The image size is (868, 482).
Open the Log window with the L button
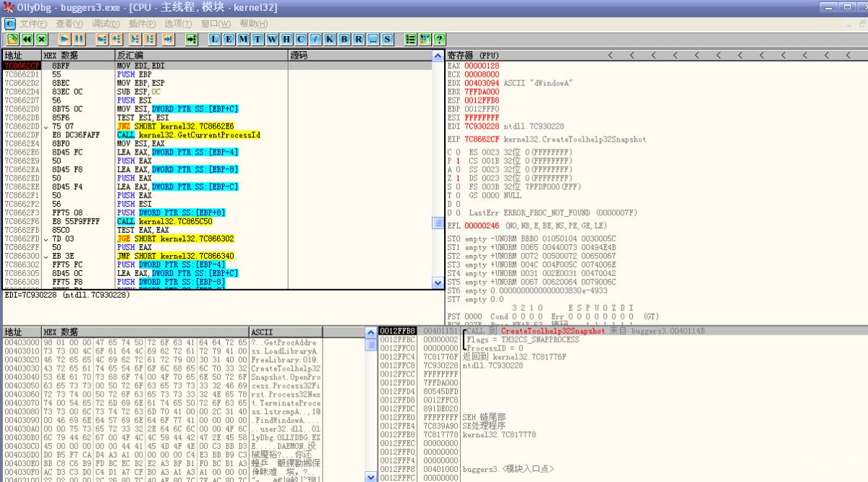(214, 39)
